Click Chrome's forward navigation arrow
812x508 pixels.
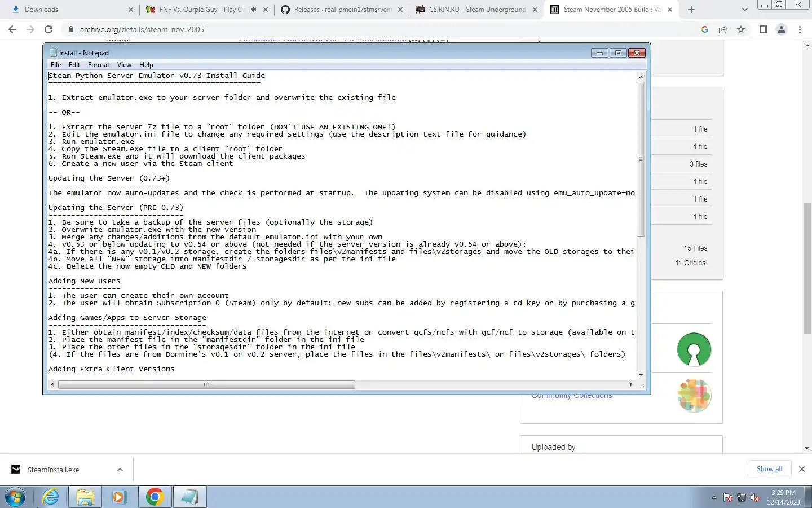pos(30,29)
